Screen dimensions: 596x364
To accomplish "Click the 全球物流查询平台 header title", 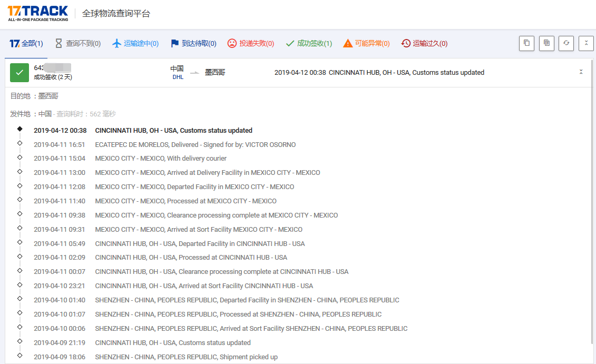I will pos(116,14).
